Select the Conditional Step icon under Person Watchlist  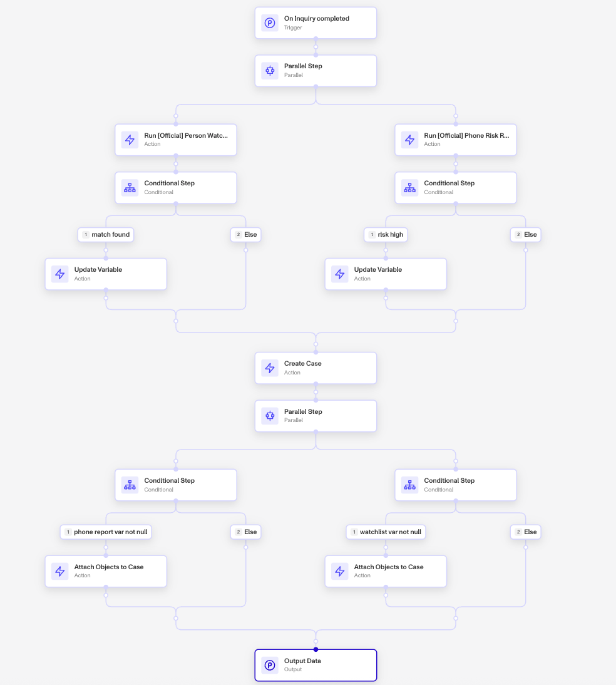coord(130,187)
